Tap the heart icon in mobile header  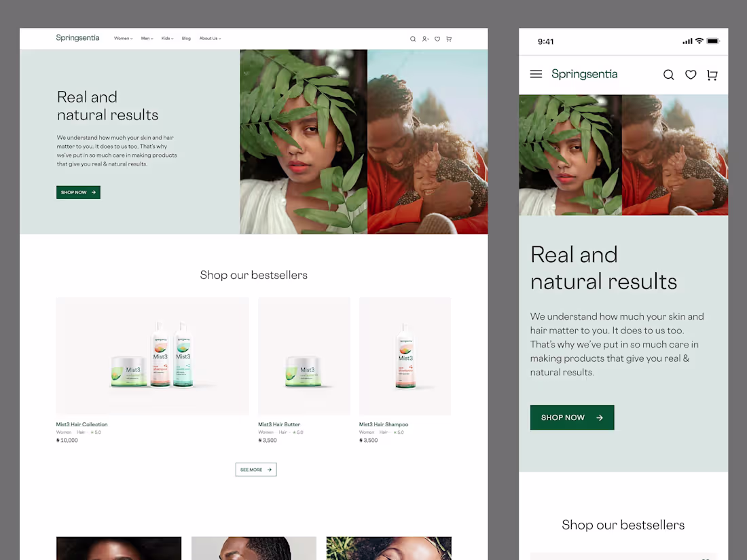pos(691,75)
